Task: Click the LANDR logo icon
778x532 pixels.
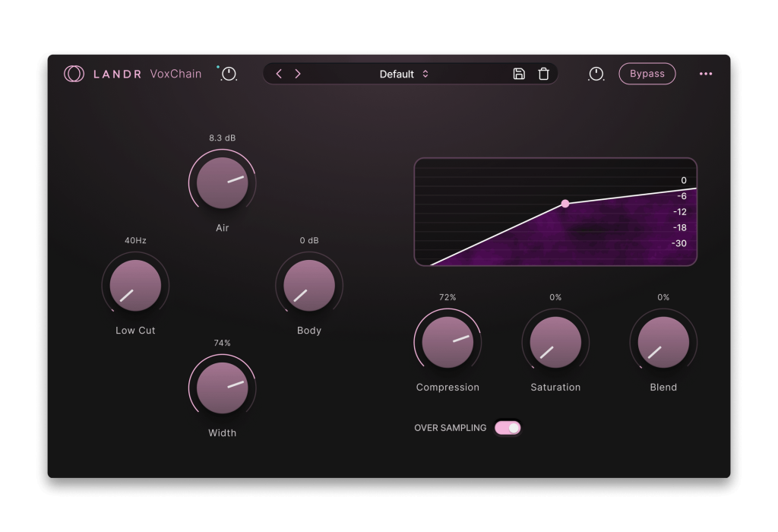Action: tap(74, 74)
